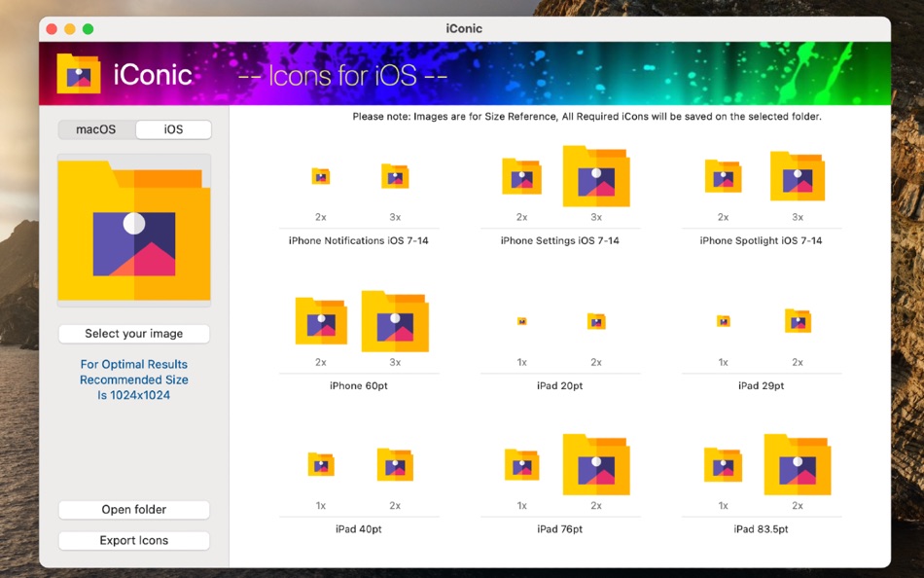The height and width of the screenshot is (578, 924).
Task: Click iPhone Notifications 3x icon preview
Action: [395, 176]
